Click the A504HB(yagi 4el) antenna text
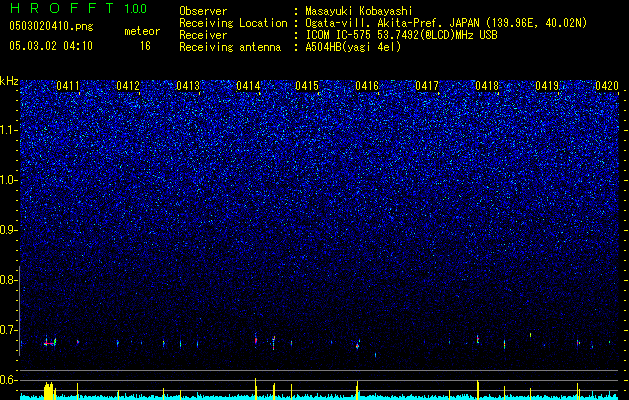Viewport: 629px width, 400px height. [x=353, y=47]
